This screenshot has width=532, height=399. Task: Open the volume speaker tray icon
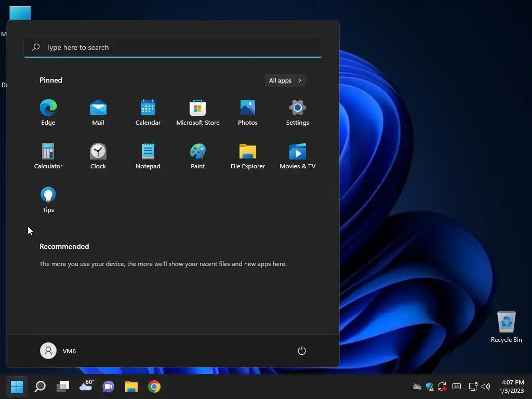pos(486,387)
